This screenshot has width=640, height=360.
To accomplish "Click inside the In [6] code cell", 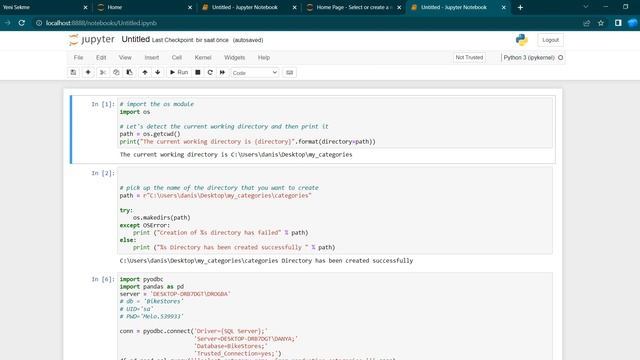I will click(x=335, y=316).
